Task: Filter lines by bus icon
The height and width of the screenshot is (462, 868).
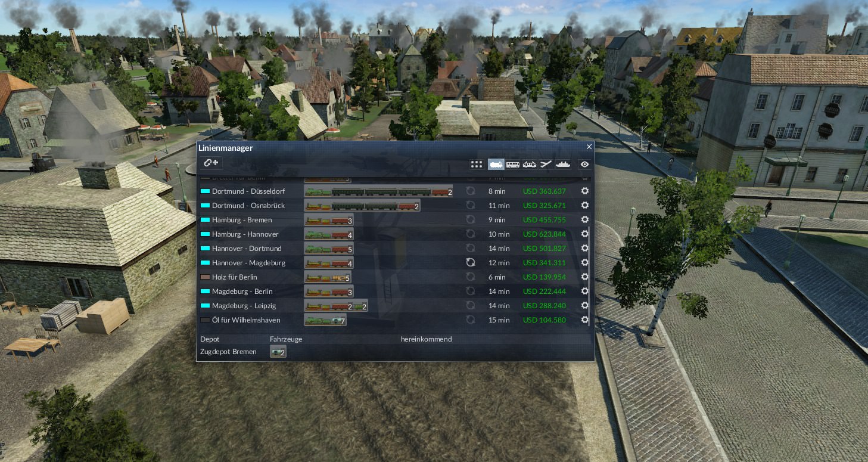Action: coord(513,165)
